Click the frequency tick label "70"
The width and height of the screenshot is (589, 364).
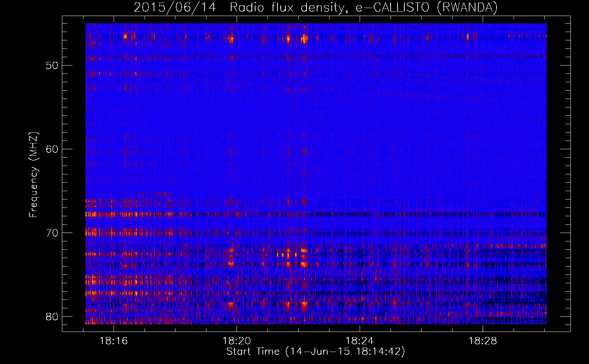[x=52, y=233]
